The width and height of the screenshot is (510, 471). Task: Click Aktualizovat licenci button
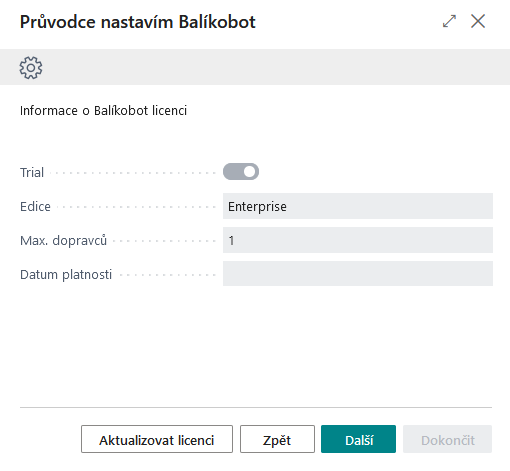click(x=157, y=439)
